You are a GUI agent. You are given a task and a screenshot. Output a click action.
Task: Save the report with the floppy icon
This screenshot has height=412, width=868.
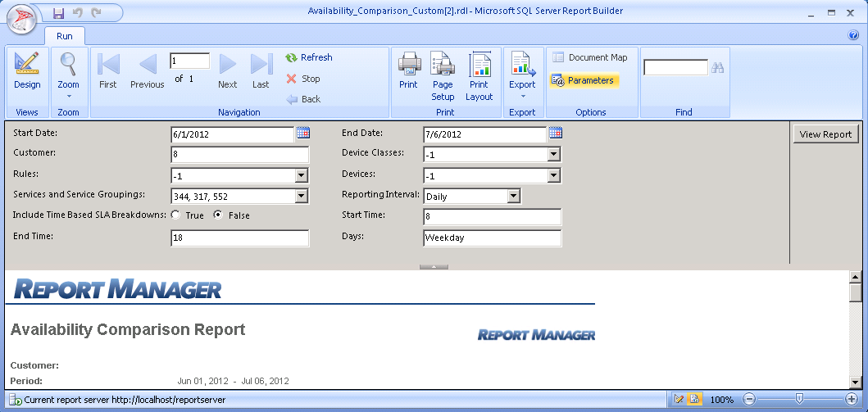click(58, 13)
